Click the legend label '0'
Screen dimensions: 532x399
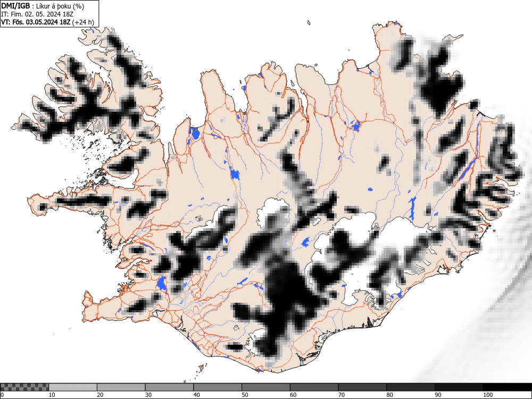click(2, 395)
